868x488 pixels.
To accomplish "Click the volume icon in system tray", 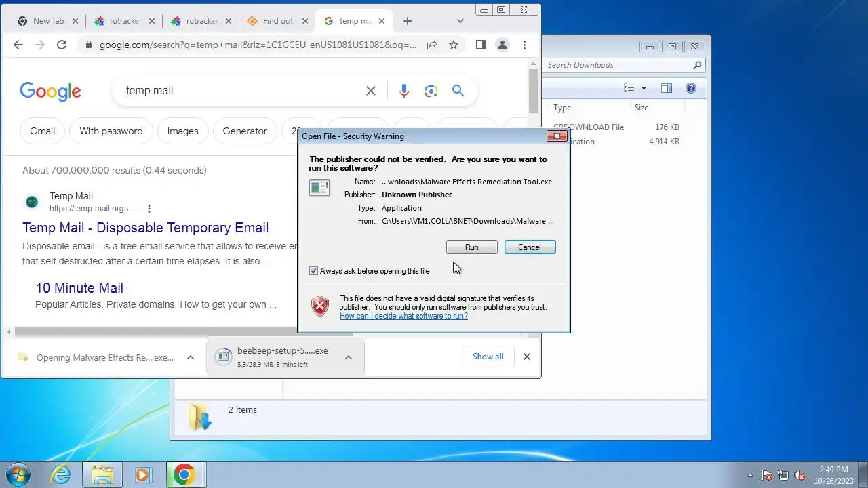I will 800,475.
